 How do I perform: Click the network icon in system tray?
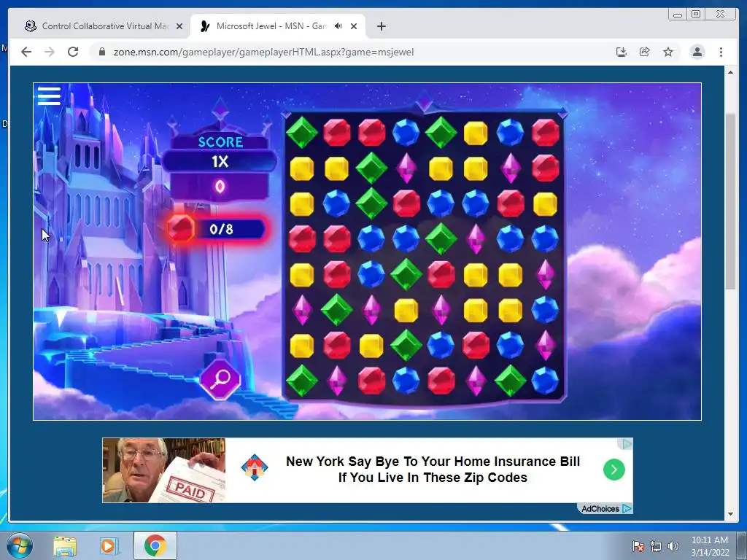656,546
